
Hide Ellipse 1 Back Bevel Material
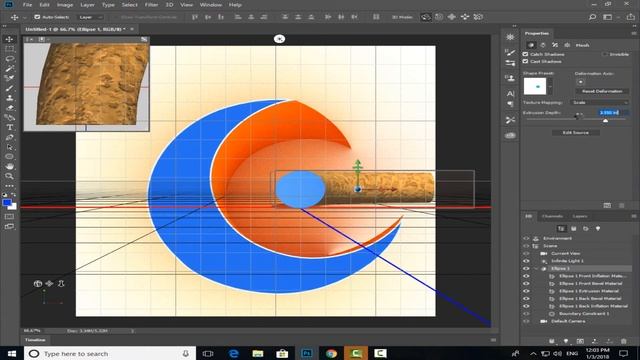526,299
